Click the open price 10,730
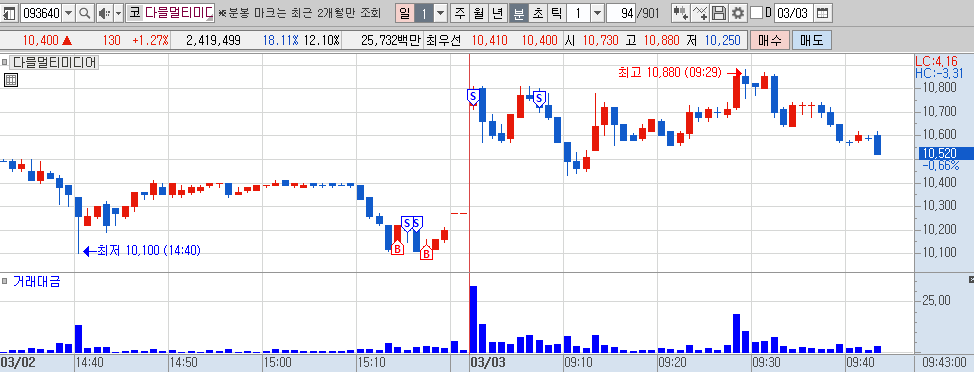The height and width of the screenshot is (372, 974). pyautogui.click(x=601, y=41)
